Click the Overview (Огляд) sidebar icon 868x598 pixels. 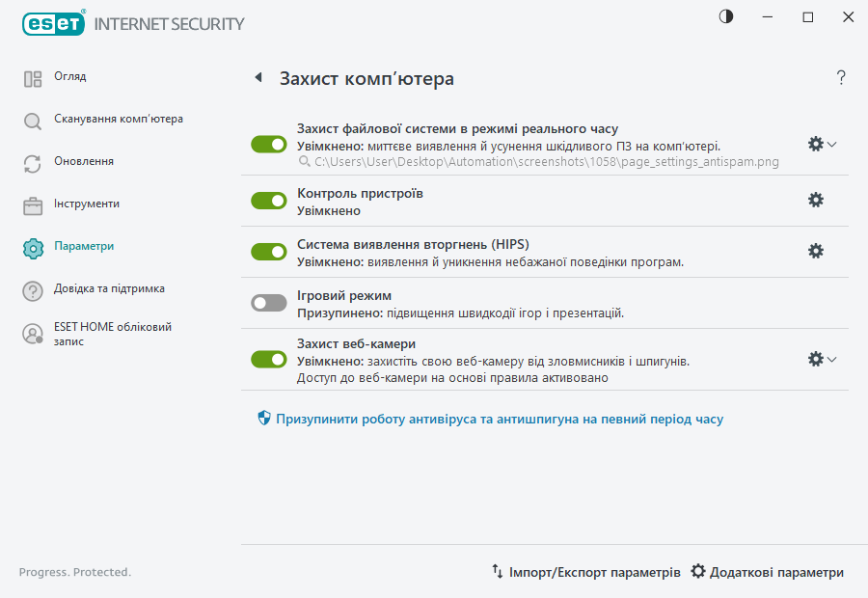[33, 79]
